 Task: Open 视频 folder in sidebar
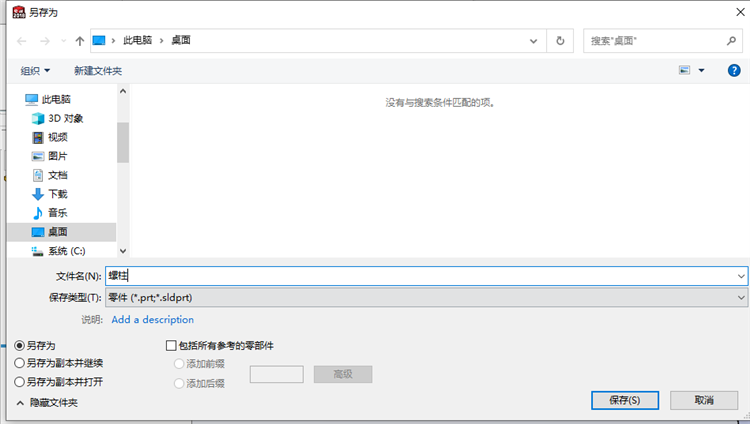point(50,137)
